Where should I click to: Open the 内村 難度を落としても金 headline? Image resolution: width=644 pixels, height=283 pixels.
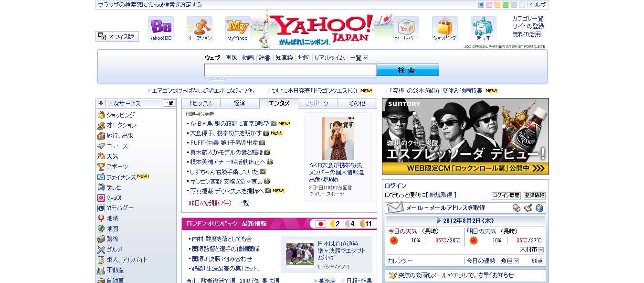[x=222, y=239]
